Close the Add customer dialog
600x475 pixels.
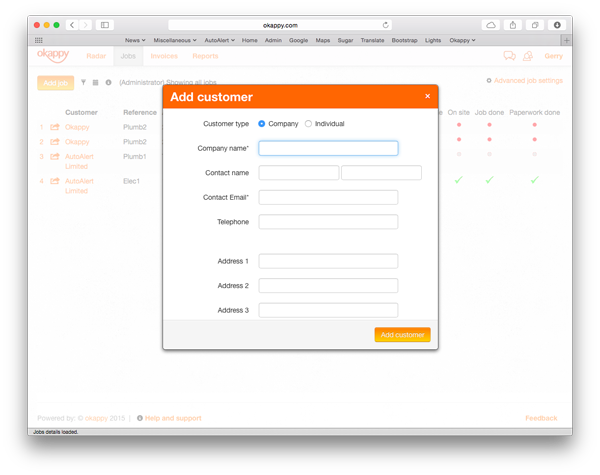pyautogui.click(x=427, y=96)
